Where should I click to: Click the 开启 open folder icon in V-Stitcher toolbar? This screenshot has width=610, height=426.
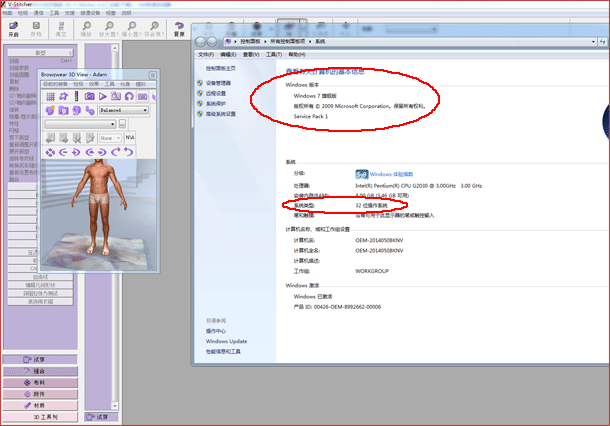click(x=14, y=26)
